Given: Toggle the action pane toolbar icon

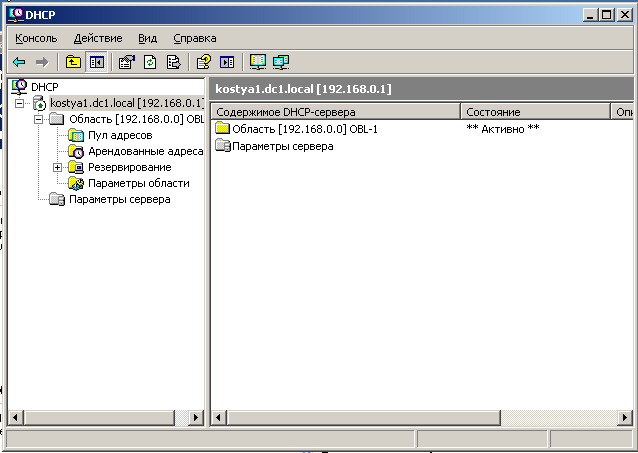Looking at the screenshot, I should [x=227, y=62].
